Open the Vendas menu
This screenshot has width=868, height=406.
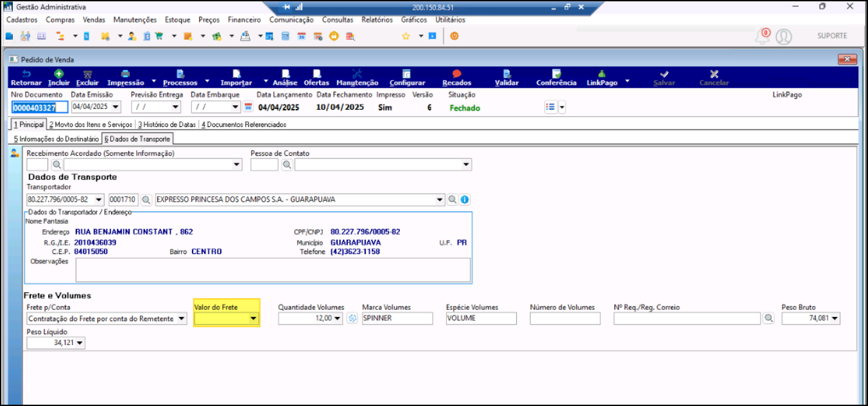94,20
